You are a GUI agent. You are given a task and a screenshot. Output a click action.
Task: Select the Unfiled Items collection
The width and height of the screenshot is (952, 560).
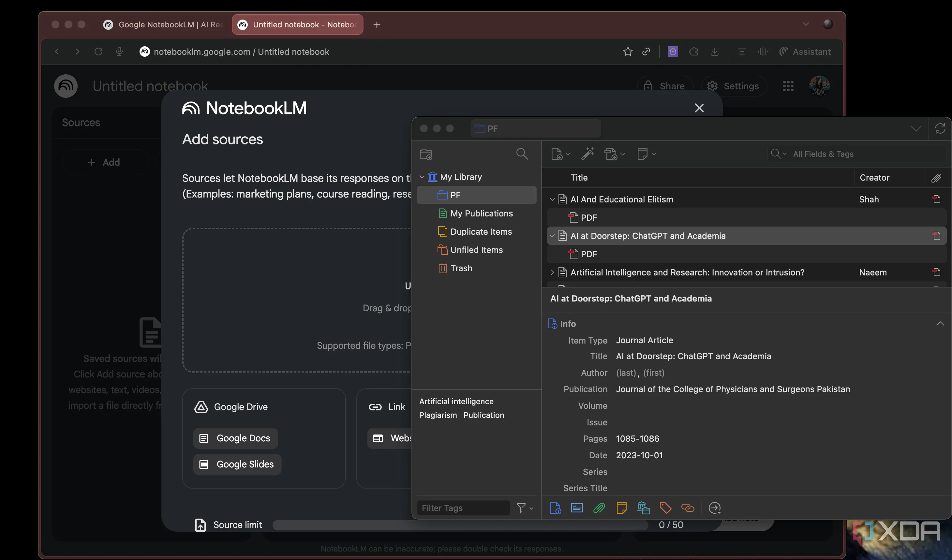pos(476,250)
